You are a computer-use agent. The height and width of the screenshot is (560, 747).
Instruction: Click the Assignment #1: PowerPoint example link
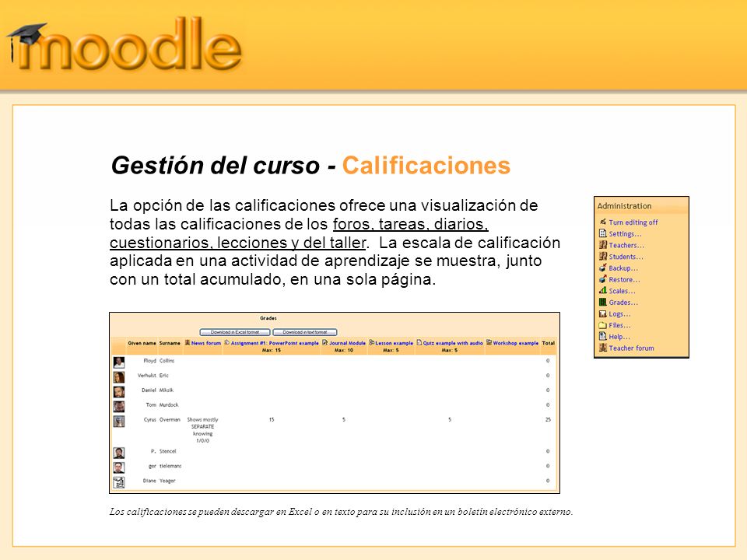tap(275, 343)
